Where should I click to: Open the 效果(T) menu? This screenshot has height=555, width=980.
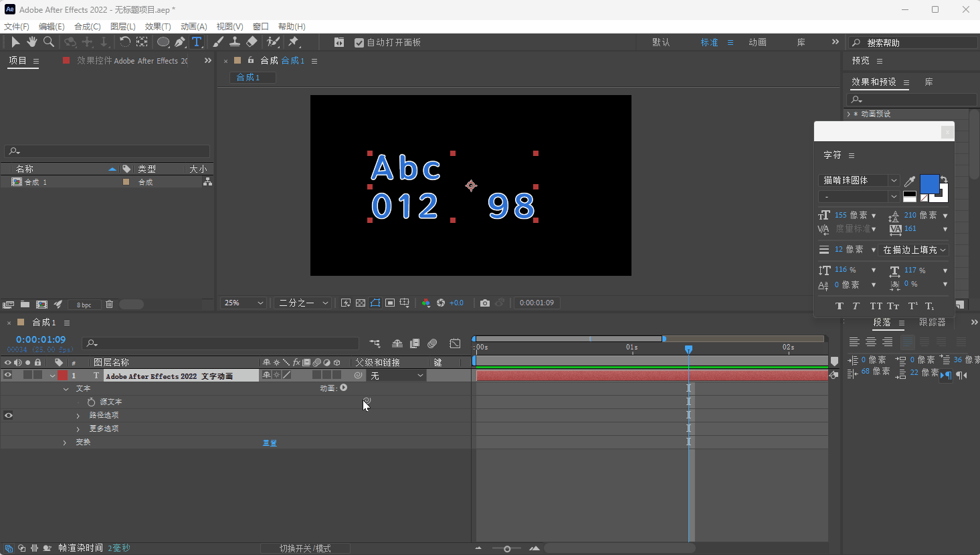[x=158, y=26]
